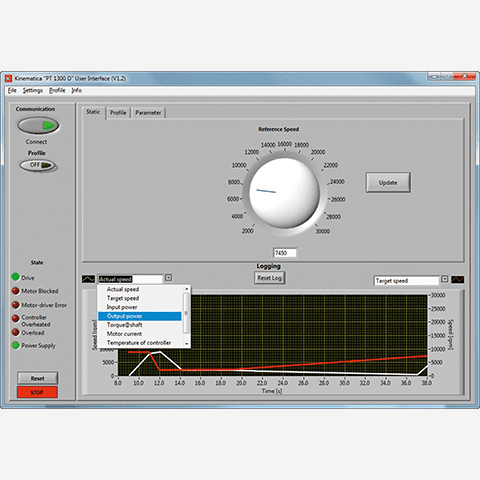This screenshot has width=480, height=480.
Task: Click the Overload red status light
Action: click(x=15, y=332)
